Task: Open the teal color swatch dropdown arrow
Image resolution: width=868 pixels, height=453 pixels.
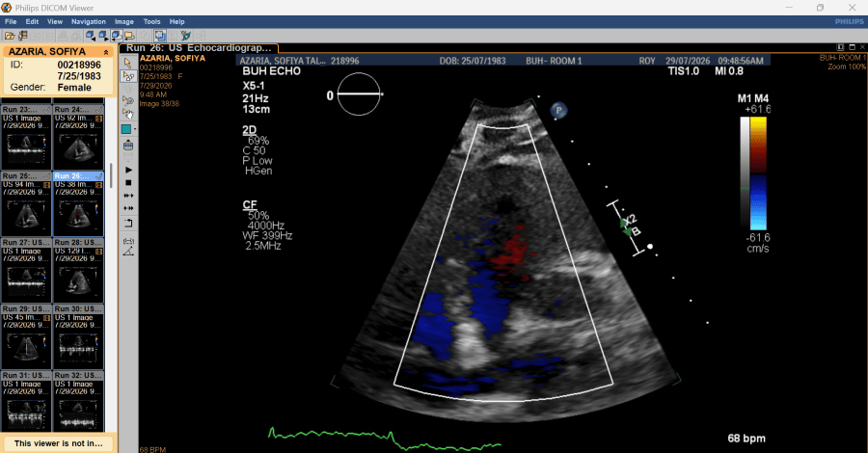Action: 135,129
